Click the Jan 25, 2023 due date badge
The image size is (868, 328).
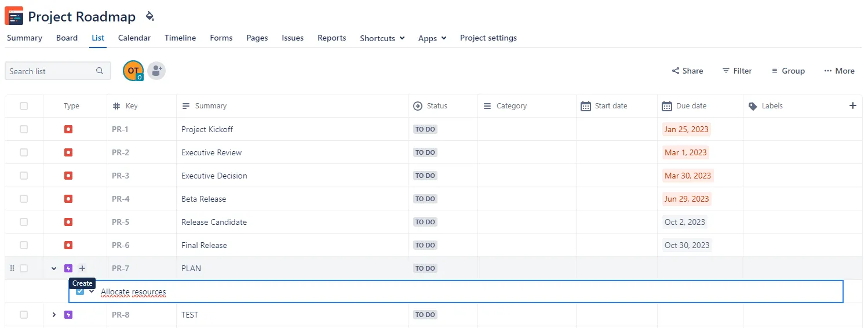click(686, 129)
